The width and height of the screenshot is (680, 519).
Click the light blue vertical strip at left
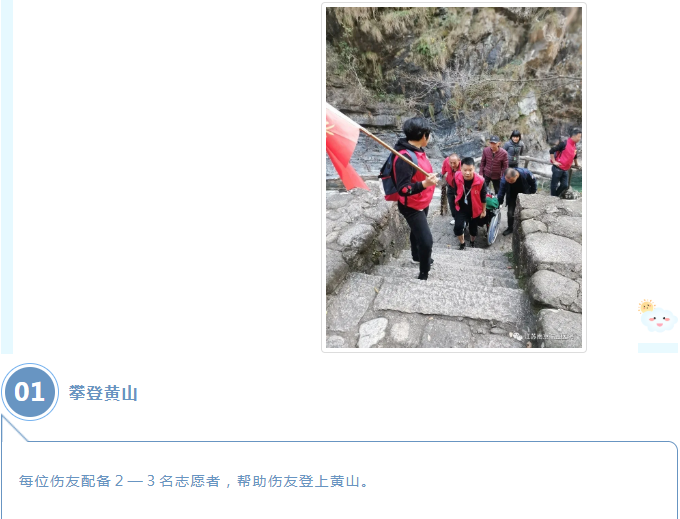click(x=7, y=176)
